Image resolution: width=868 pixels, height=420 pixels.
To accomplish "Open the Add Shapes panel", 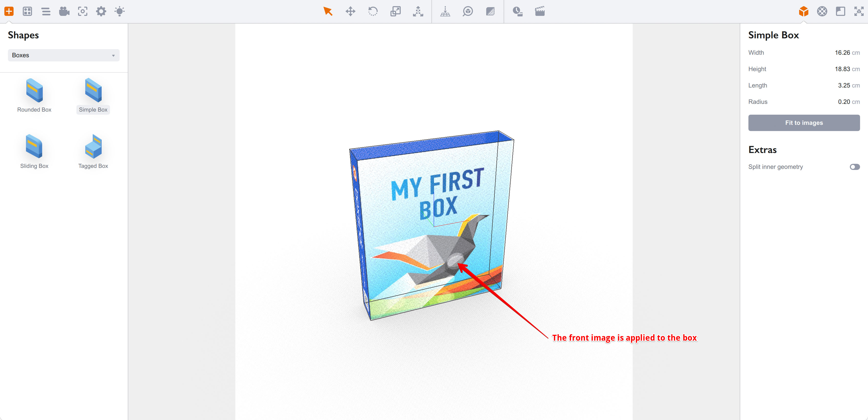I will (9, 11).
